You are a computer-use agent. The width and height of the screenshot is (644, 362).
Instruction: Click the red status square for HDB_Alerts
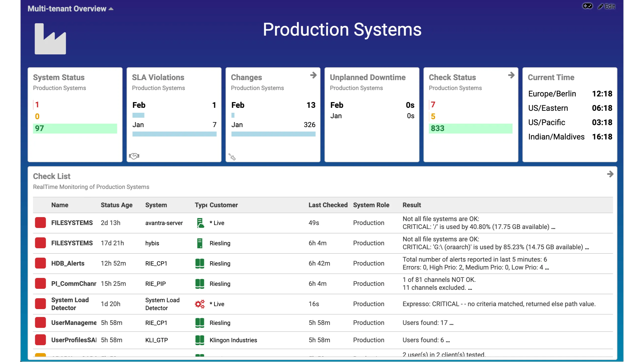(x=40, y=263)
